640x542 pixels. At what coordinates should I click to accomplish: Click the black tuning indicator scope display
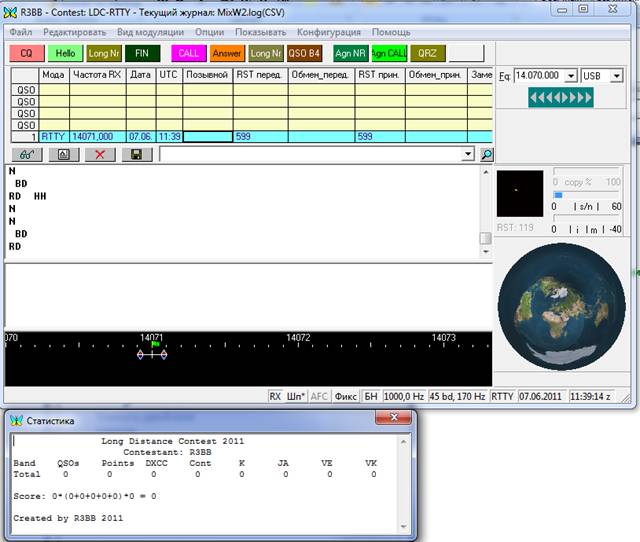(520, 194)
